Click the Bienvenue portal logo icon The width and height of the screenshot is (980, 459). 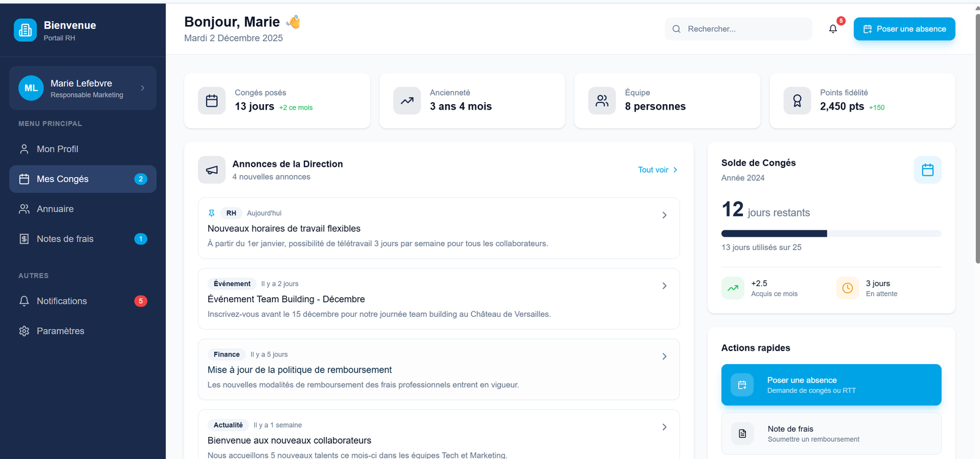coord(25,30)
